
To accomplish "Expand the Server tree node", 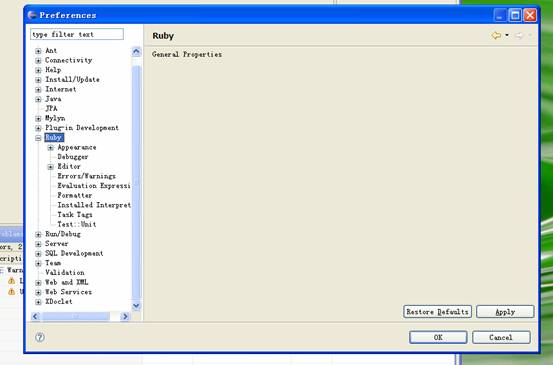I will (38, 244).
